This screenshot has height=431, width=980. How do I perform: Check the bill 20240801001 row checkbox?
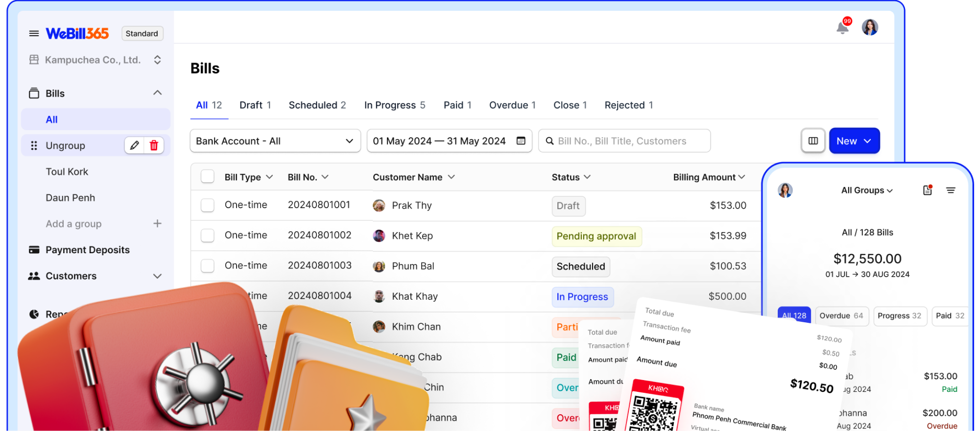(208, 205)
